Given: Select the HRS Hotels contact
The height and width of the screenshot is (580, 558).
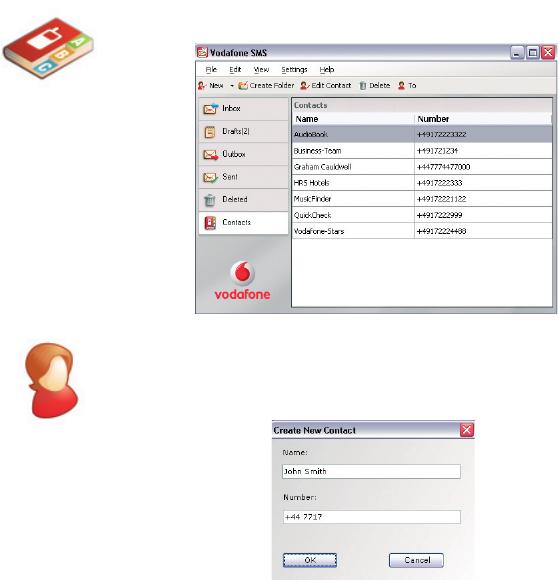Looking at the screenshot, I should tap(422, 183).
